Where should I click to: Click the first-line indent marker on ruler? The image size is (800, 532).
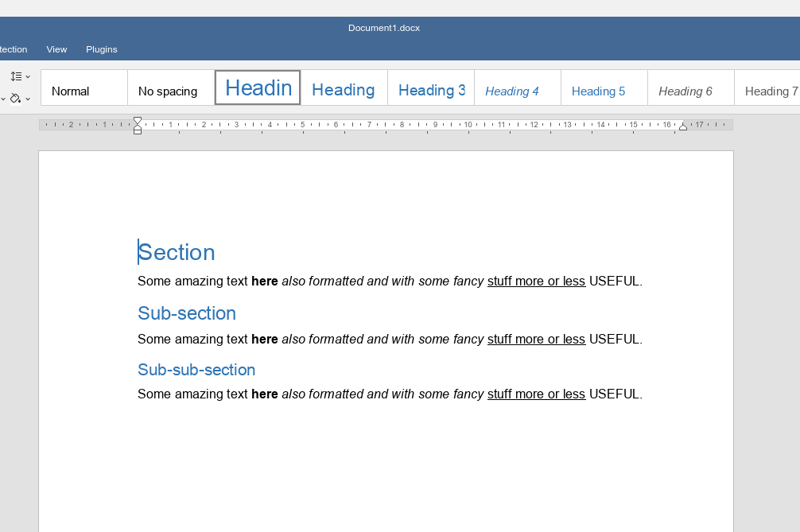[x=138, y=120]
